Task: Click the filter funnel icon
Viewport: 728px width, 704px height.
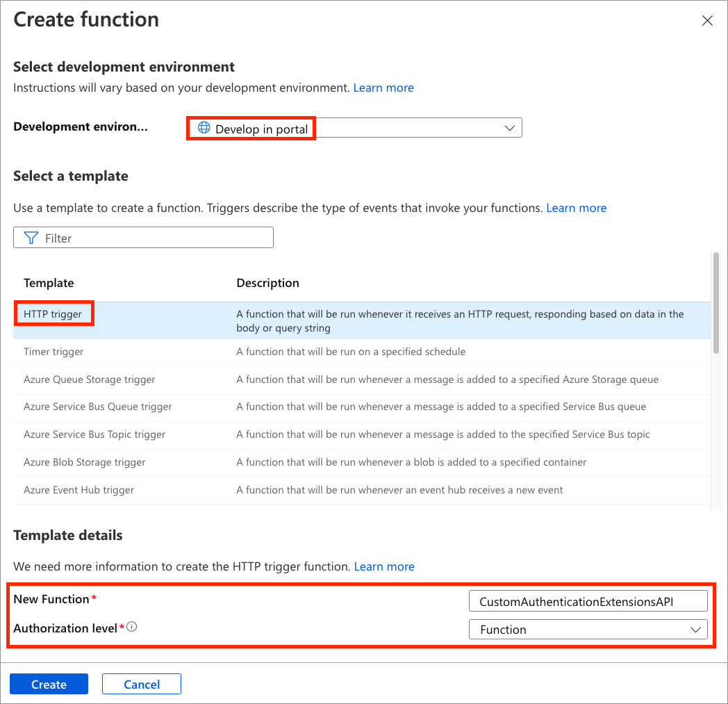Action: [x=31, y=238]
